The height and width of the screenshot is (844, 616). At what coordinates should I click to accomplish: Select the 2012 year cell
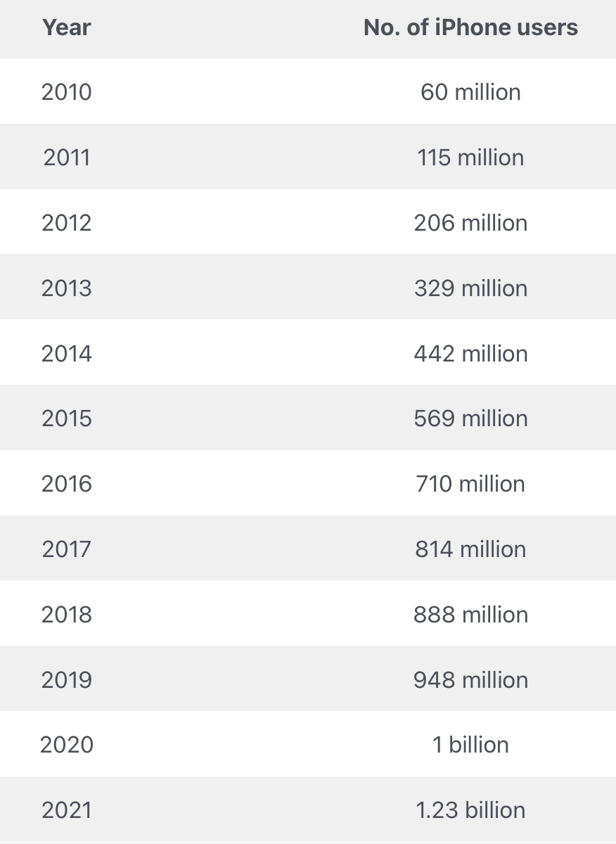point(67,222)
